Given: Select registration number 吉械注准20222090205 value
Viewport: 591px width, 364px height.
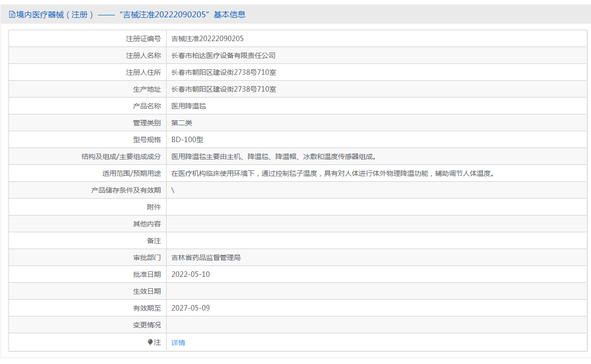Looking at the screenshot, I should click(x=207, y=39).
